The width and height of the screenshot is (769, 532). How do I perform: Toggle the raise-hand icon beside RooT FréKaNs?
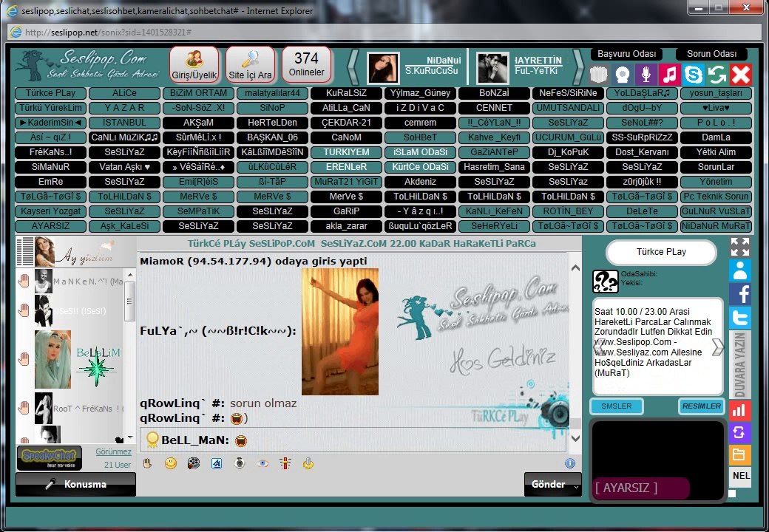(x=24, y=408)
